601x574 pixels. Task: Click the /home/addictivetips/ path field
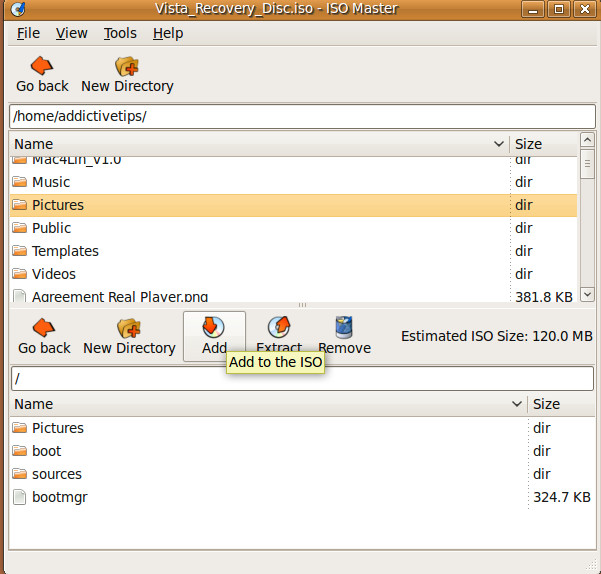pyautogui.click(x=302, y=116)
